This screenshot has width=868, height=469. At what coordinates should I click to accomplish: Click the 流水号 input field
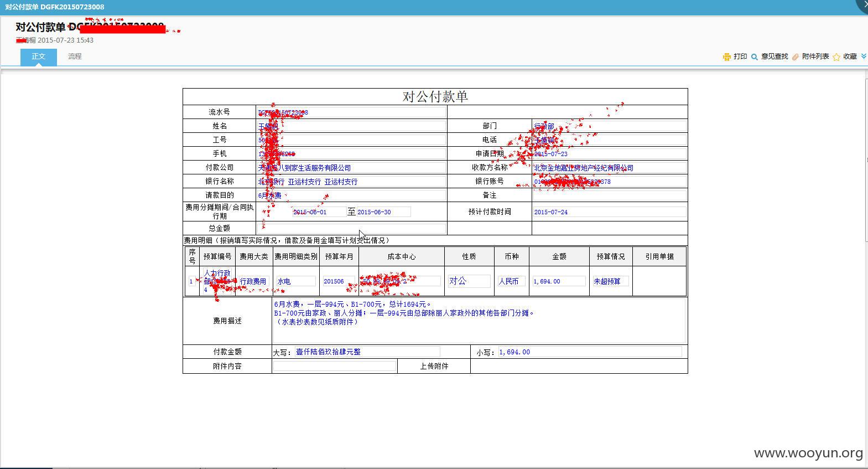[351, 112]
